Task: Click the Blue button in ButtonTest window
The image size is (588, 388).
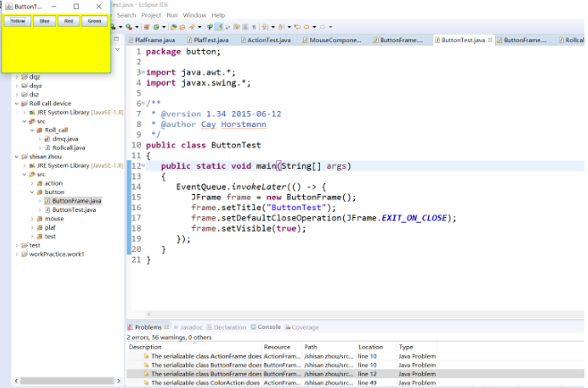Action: click(45, 21)
